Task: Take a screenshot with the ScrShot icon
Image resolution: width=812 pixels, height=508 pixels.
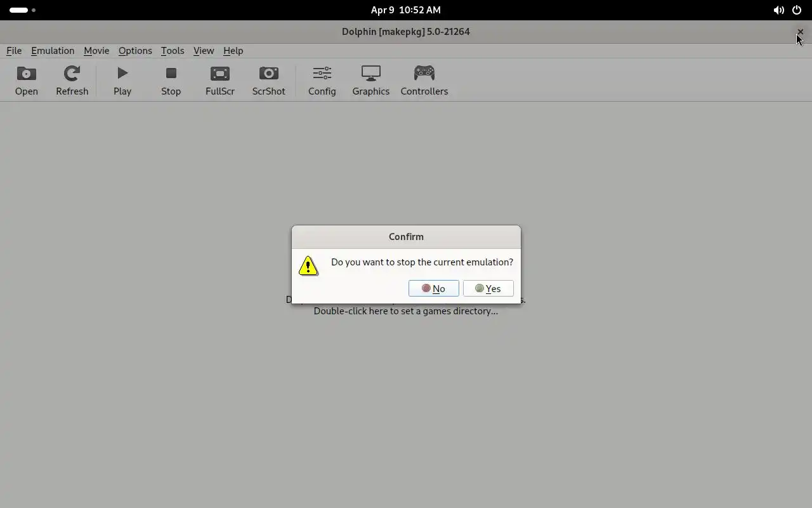Action: (x=268, y=81)
